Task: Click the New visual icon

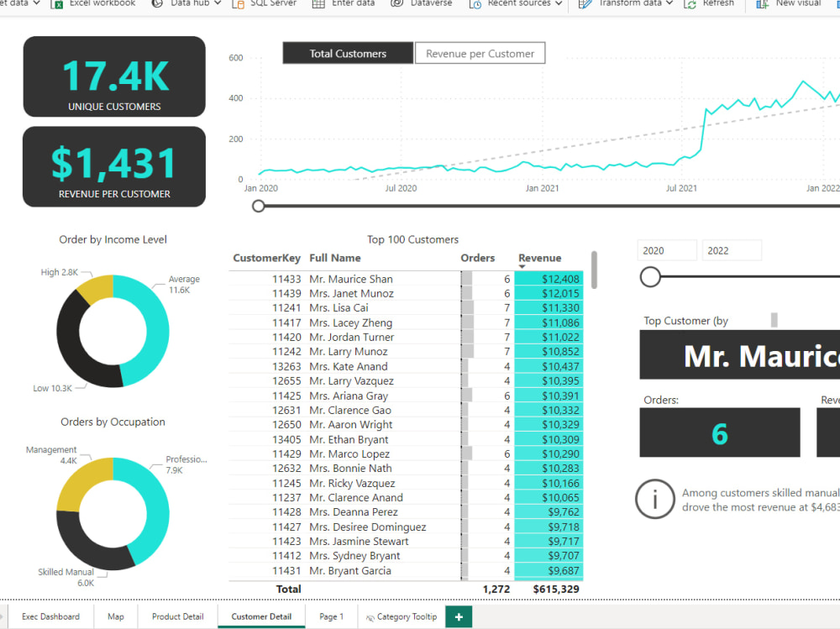Action: pos(763,3)
